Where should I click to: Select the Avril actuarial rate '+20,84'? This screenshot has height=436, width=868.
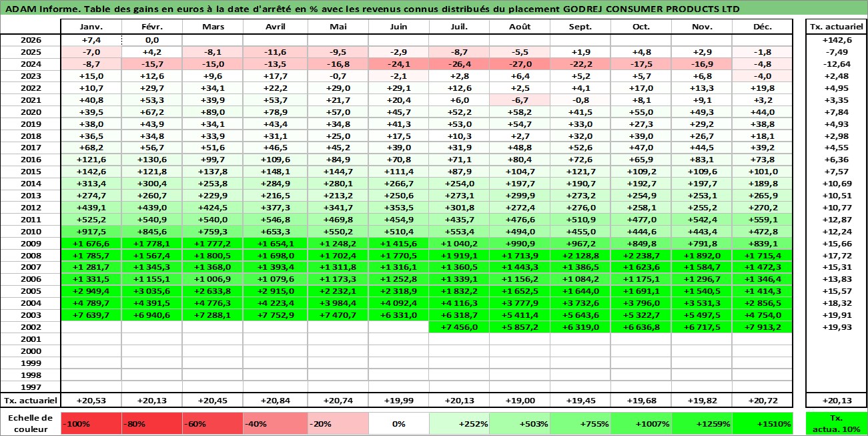(x=275, y=400)
